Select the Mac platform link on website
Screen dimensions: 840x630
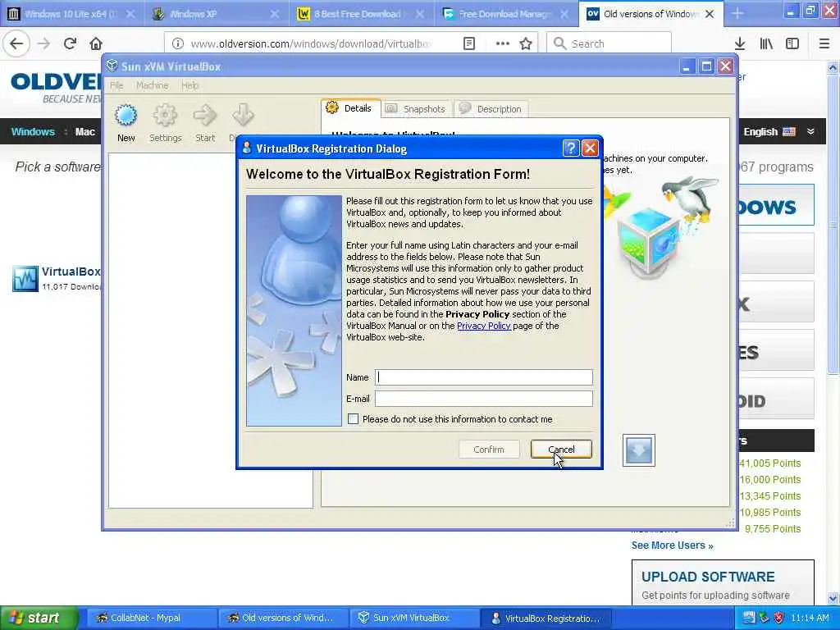tap(84, 132)
